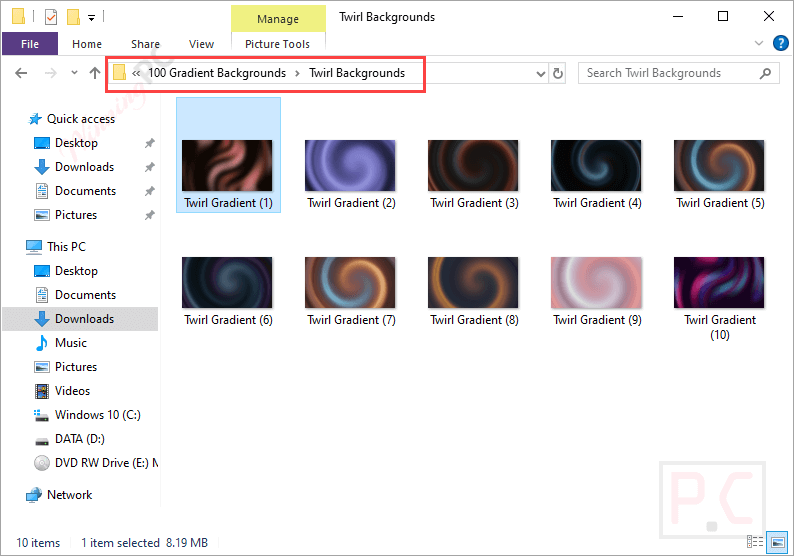Go up one folder level

95,73
